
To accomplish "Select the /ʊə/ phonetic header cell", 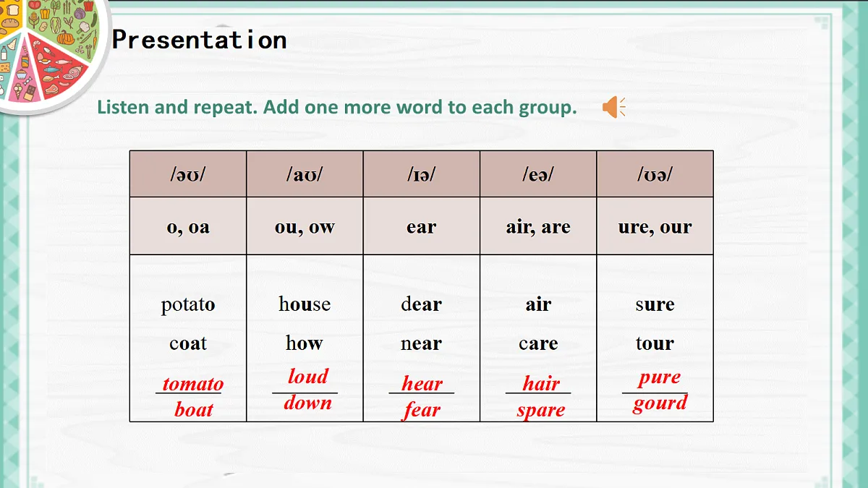I will coord(655,174).
